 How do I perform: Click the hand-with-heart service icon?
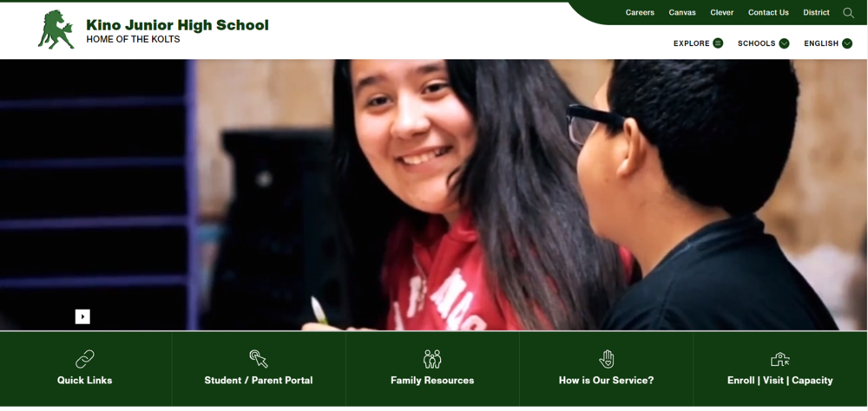[x=606, y=359]
